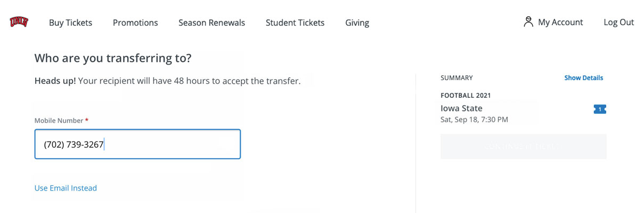
Task: Open My Account text link
Action: 560,22
